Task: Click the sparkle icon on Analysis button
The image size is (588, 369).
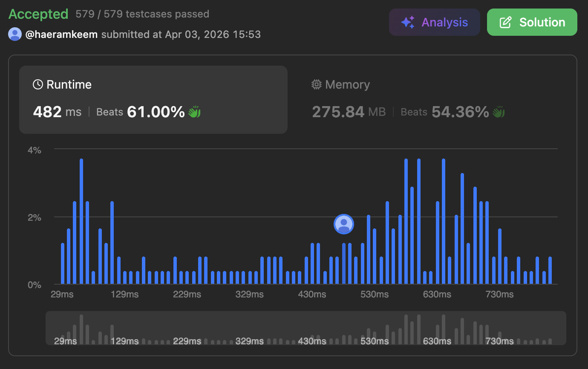Action: [408, 23]
